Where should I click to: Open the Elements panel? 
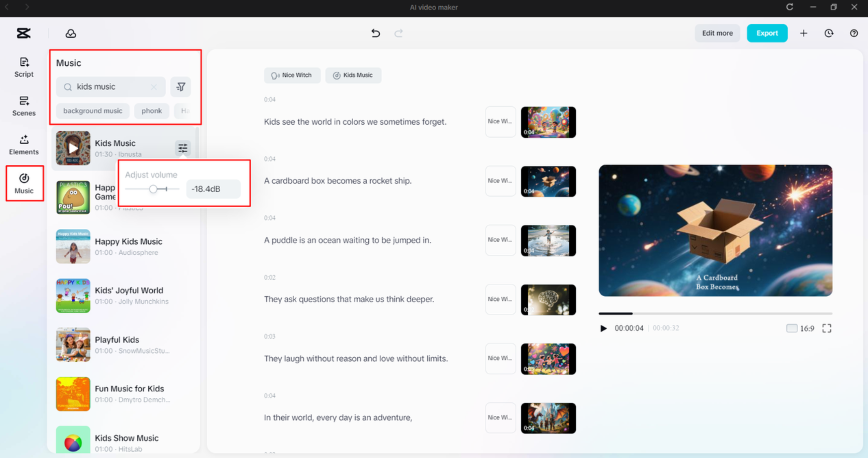[23, 145]
